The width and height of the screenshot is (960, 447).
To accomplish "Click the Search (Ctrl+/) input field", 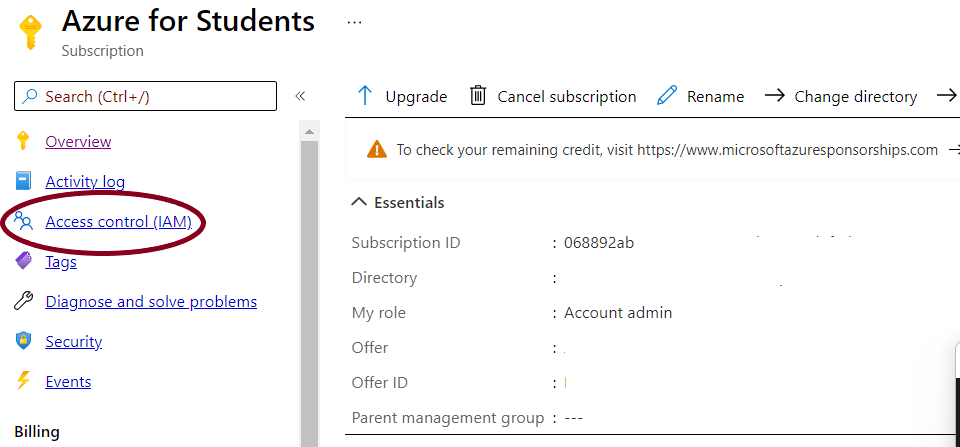I will pos(150,96).
